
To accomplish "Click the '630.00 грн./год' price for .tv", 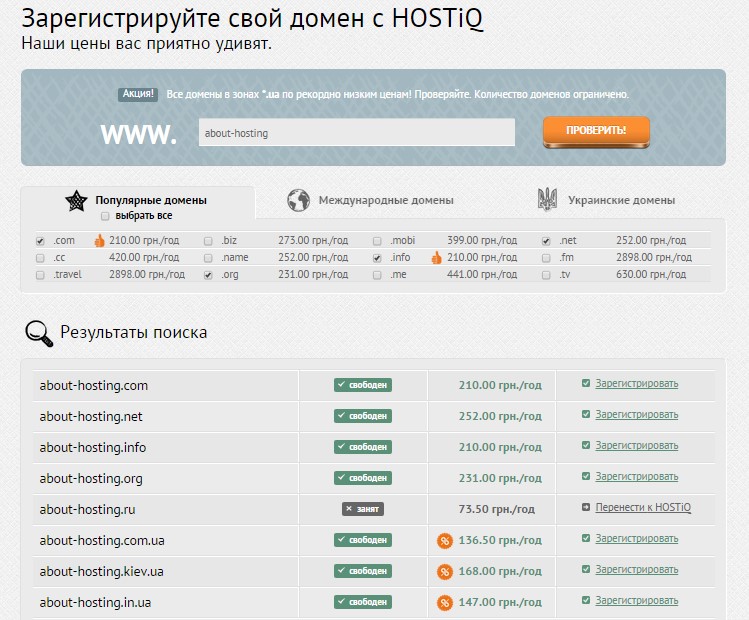I will click(651, 275).
